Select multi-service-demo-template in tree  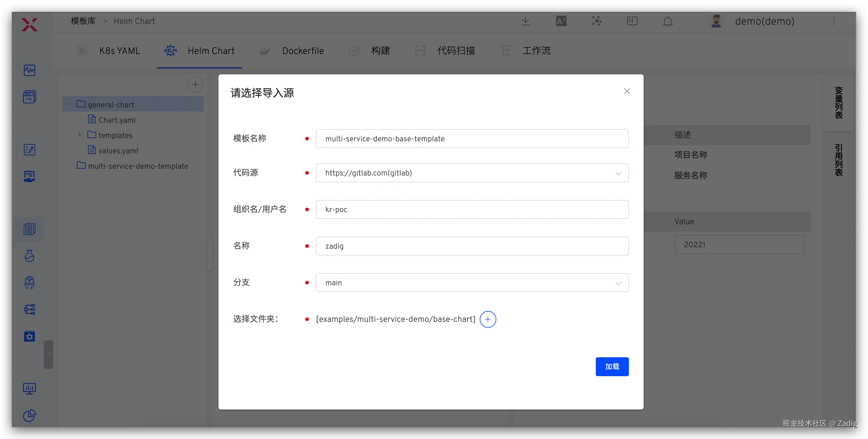(x=138, y=166)
